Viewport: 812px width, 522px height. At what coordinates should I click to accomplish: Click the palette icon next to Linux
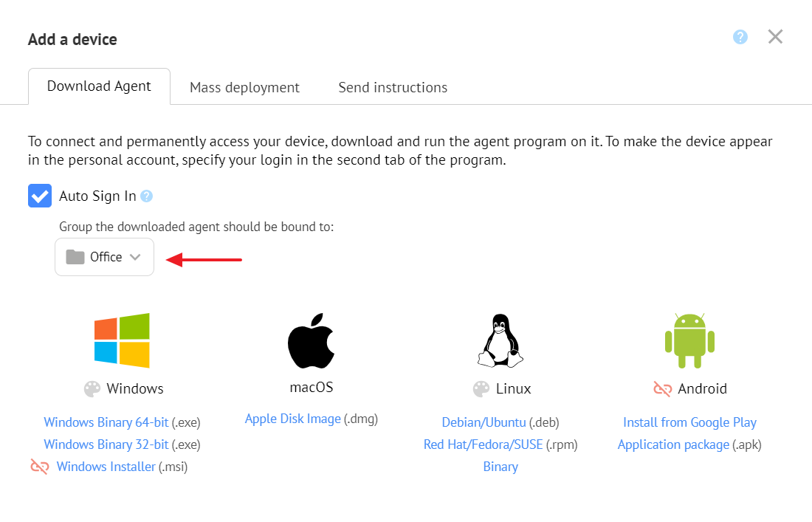pyautogui.click(x=481, y=389)
